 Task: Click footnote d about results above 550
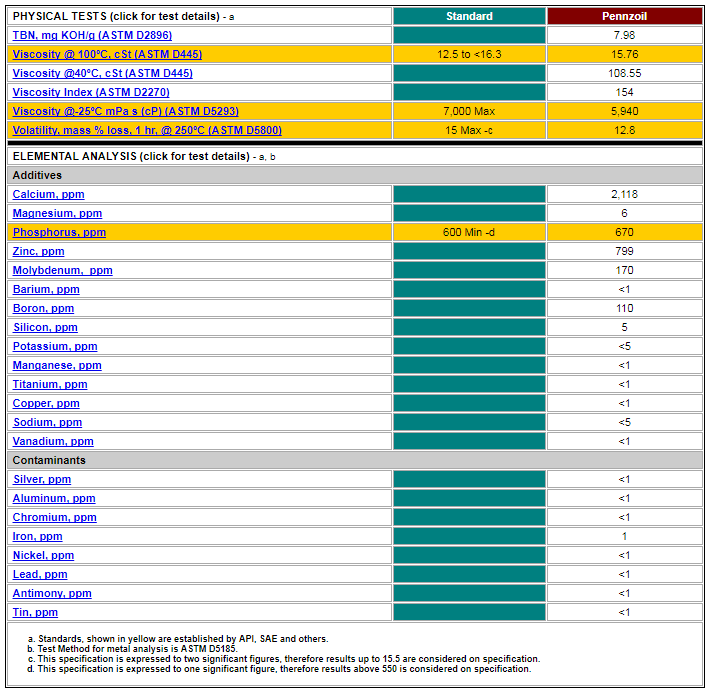coord(279,669)
